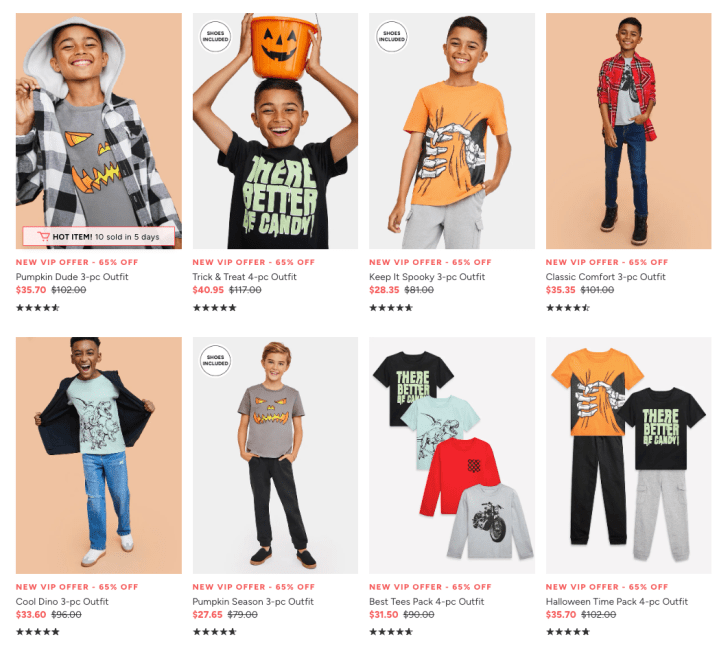Go to Cool Dino 3-pc Outfit title

coord(62,601)
